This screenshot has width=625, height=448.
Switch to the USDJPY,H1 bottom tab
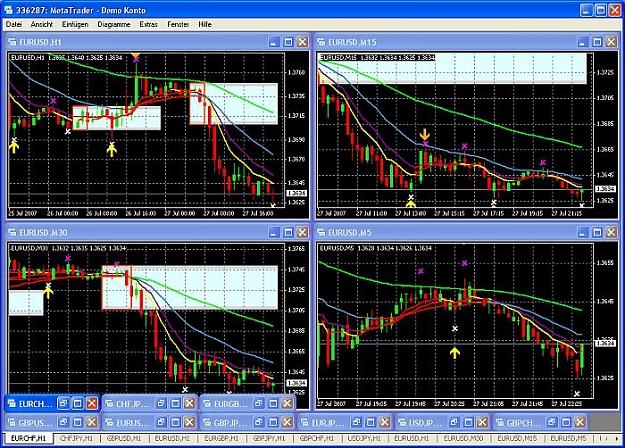tap(364, 438)
